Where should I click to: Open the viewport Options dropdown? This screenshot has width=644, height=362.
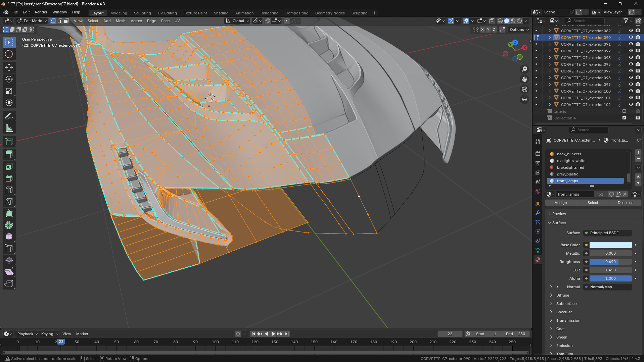click(519, 30)
